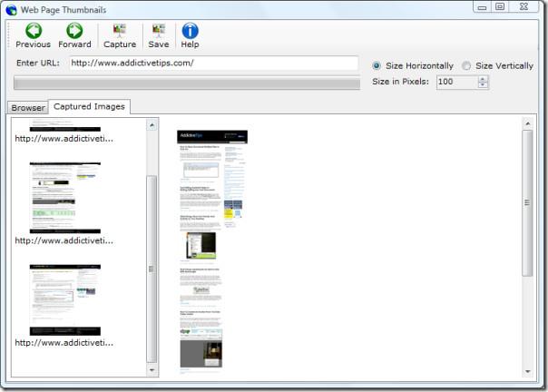Focus the Size in Pixels value box

tap(457, 82)
